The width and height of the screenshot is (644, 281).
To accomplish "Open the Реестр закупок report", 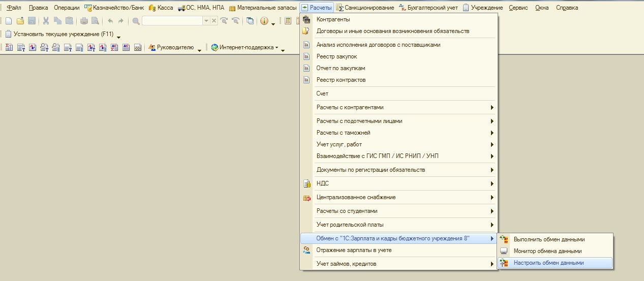I will [x=399, y=56].
